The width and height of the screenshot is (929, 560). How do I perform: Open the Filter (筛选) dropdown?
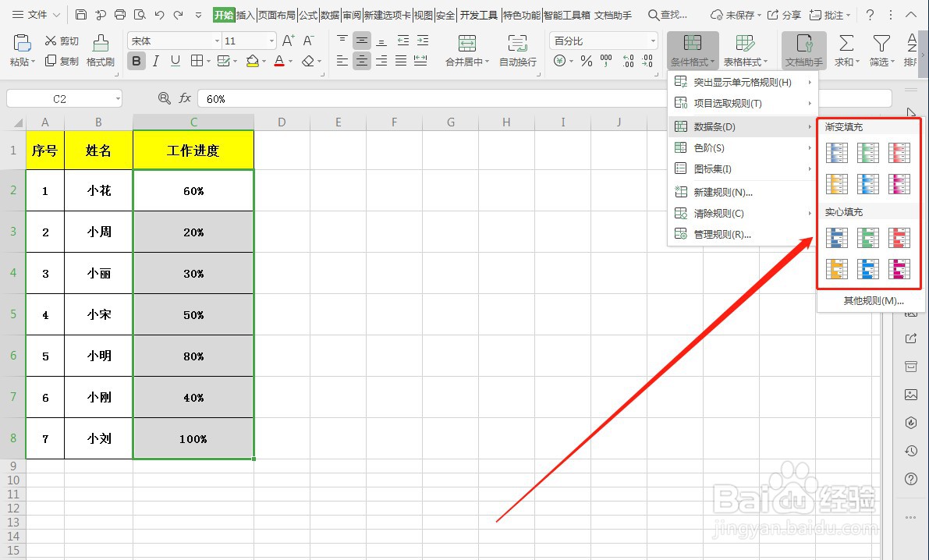881,62
